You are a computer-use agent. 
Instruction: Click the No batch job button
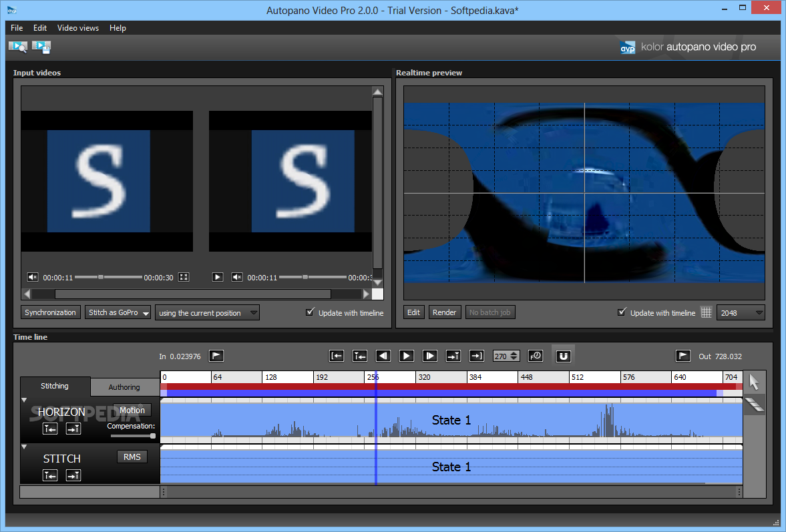(489, 312)
